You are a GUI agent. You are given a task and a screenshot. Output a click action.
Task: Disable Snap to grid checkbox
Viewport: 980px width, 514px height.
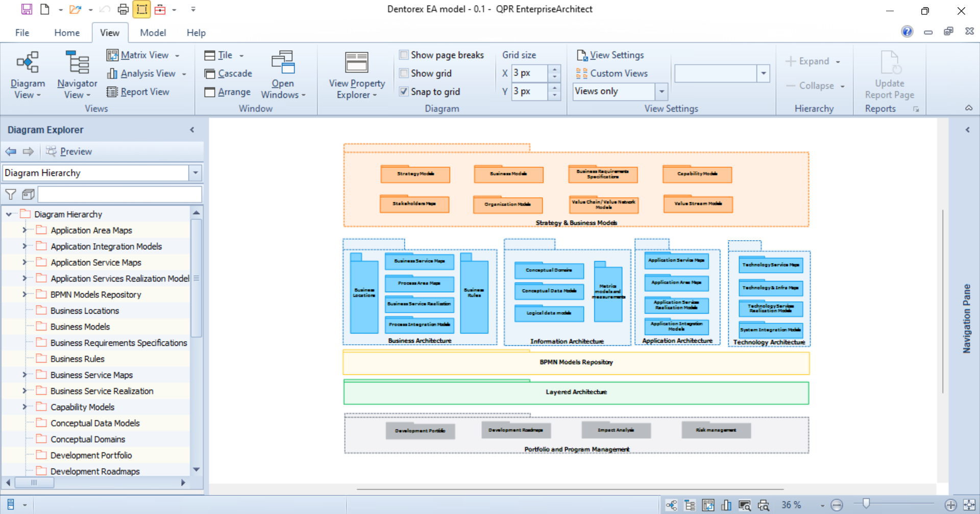click(x=404, y=91)
